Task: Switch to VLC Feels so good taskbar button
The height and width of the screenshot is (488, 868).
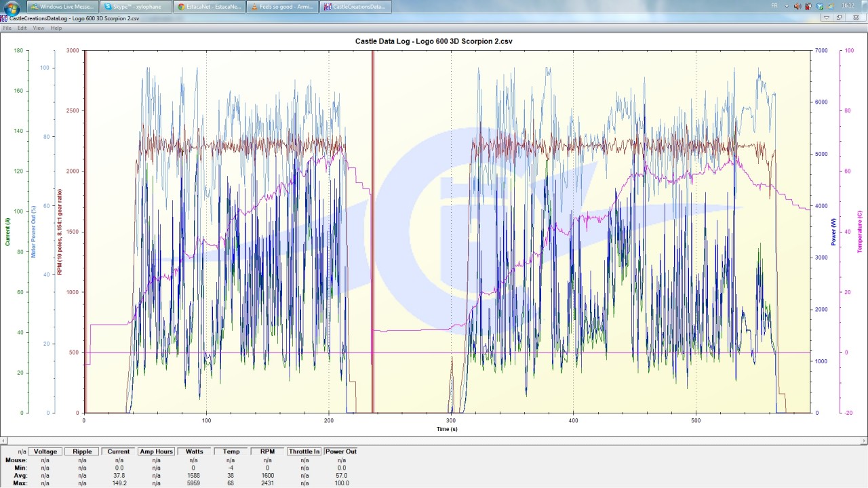Action: (x=281, y=7)
